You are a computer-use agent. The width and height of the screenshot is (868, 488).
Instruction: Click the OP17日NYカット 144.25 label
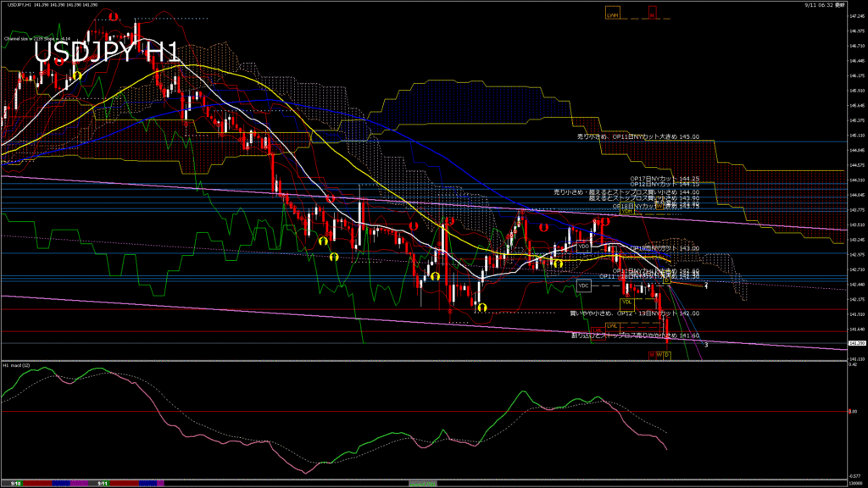coord(664,179)
